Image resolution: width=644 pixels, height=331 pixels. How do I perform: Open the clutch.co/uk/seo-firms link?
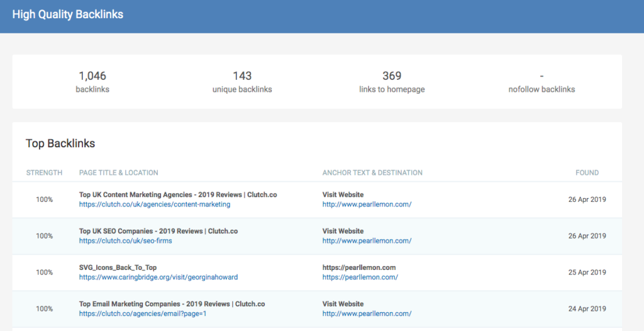[125, 241]
